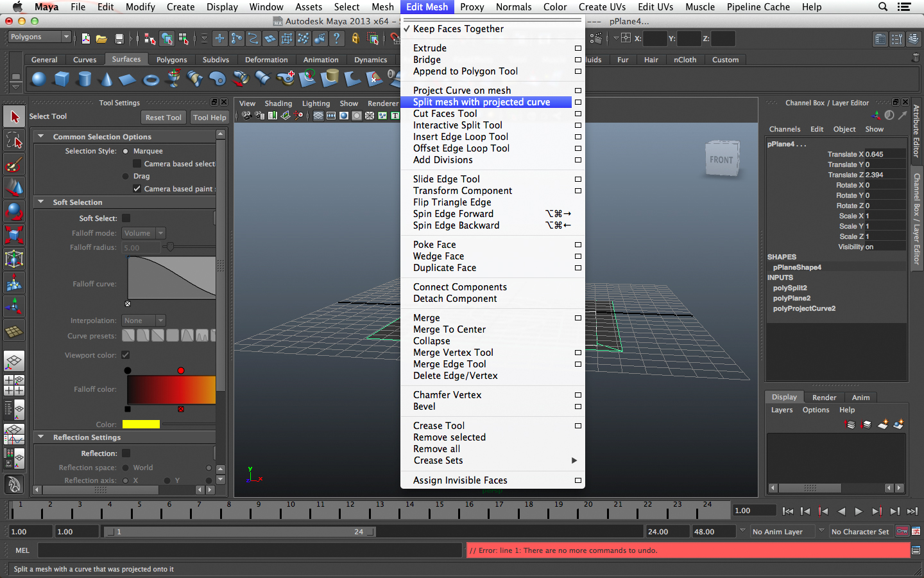Click the NURBS torus shelf icon

(x=151, y=79)
